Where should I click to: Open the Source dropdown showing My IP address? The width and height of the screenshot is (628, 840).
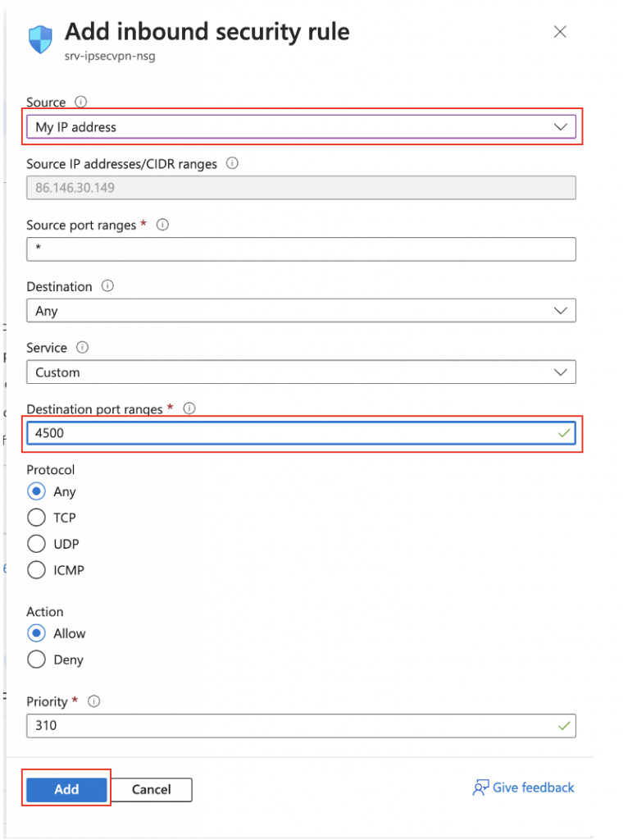point(302,127)
